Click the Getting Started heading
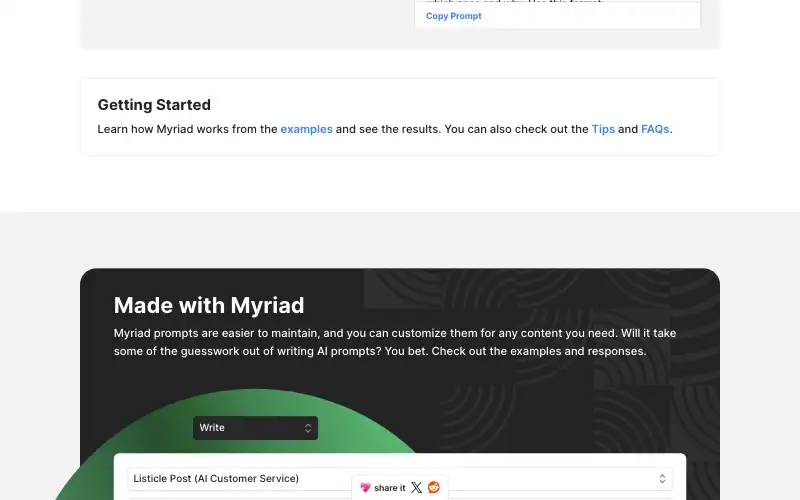The width and height of the screenshot is (800, 500). click(154, 105)
